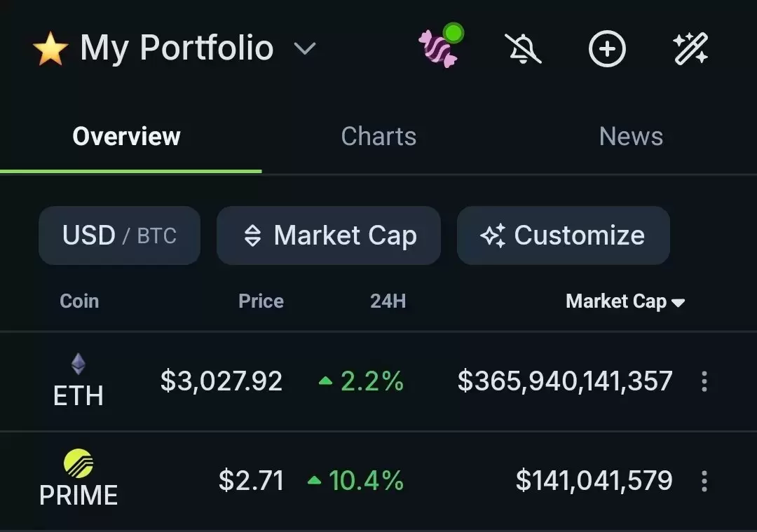This screenshot has width=757, height=532.
Task: Switch to the Charts tab
Action: click(378, 136)
